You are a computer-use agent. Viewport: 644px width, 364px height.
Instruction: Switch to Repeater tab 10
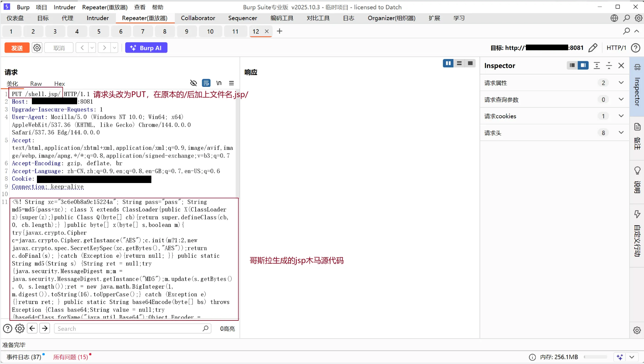(x=210, y=32)
